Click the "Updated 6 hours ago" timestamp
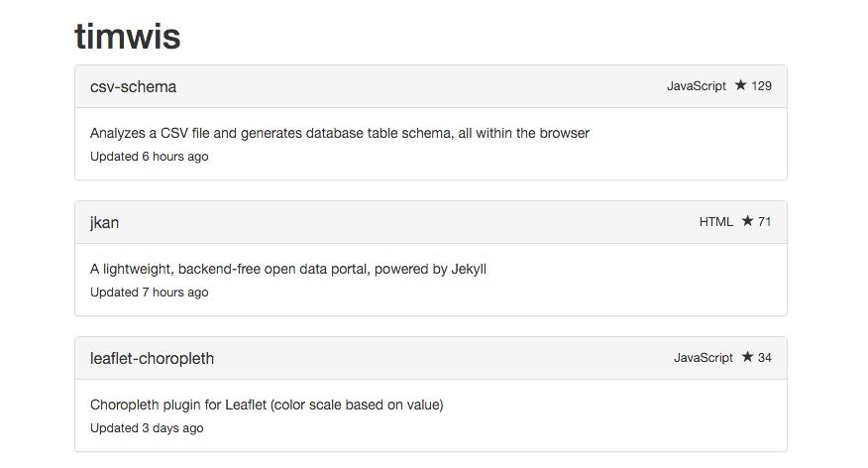Viewport: 868px width, 468px height. point(149,157)
